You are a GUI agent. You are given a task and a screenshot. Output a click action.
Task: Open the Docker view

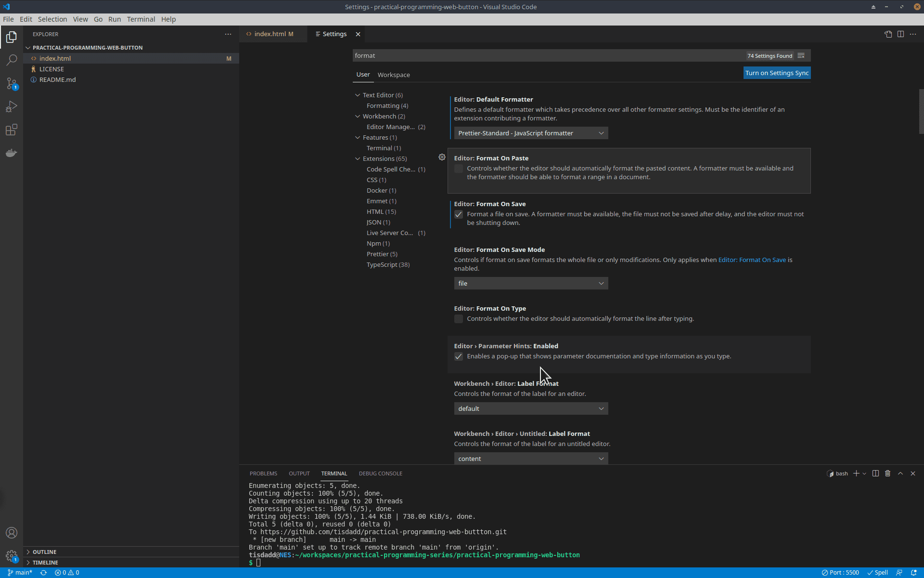click(12, 153)
